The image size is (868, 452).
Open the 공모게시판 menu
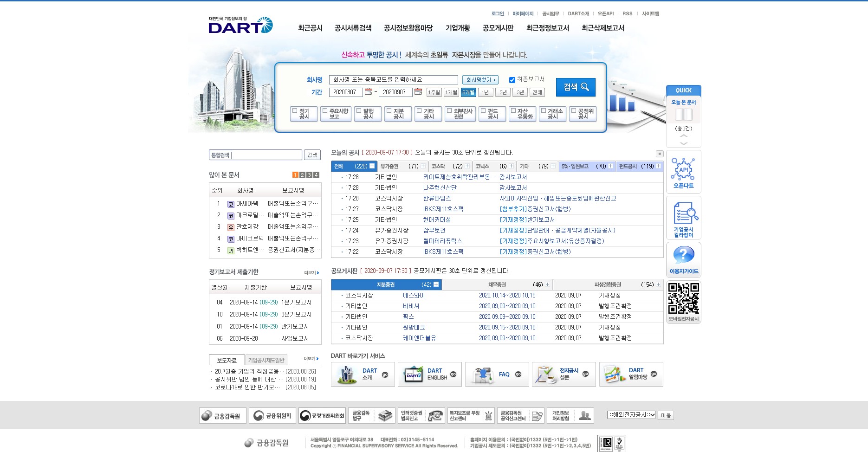(x=498, y=28)
